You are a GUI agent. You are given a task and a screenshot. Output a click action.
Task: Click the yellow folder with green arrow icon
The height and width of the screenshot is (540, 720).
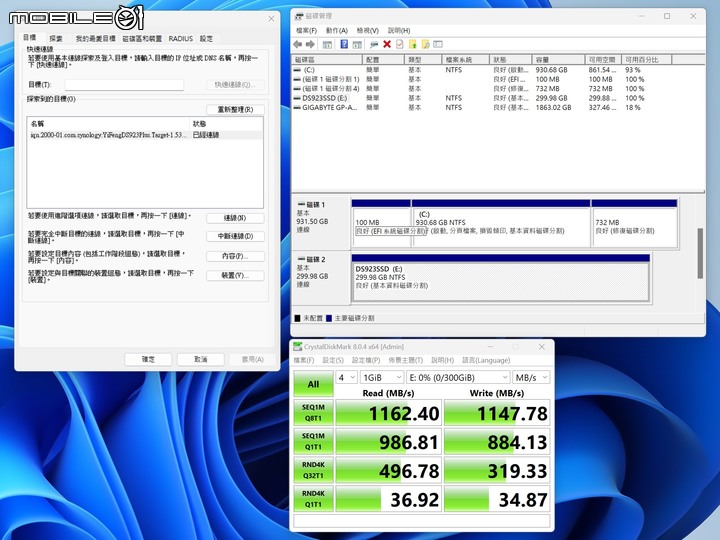pyautogui.click(x=412, y=45)
